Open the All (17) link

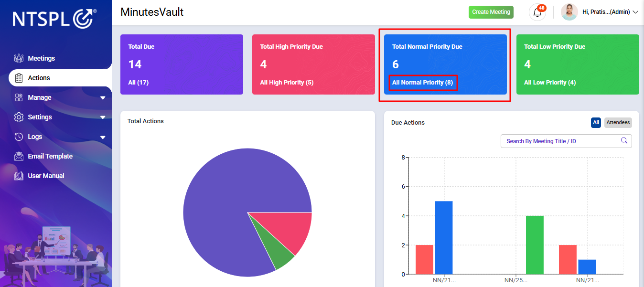pyautogui.click(x=139, y=83)
